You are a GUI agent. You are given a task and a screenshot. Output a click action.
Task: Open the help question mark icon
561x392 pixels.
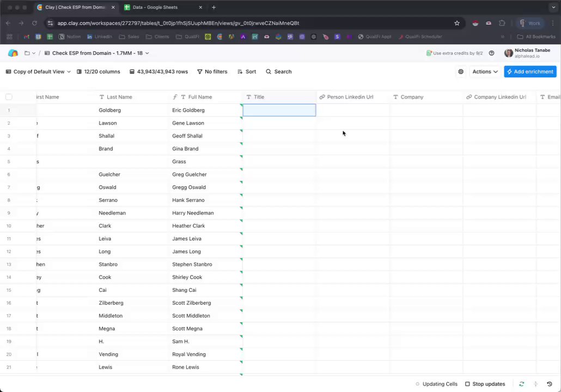coord(492,53)
